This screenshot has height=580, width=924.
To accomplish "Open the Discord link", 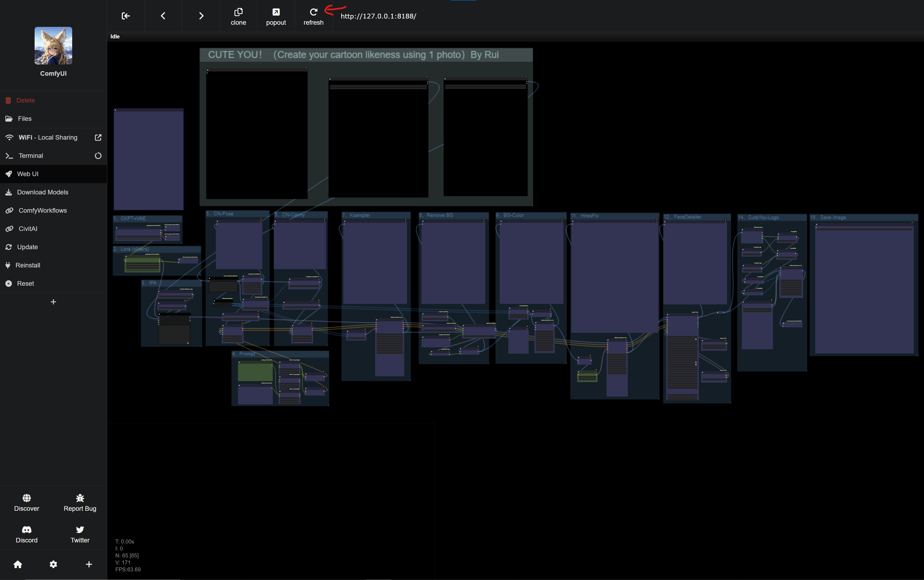I will coord(27,534).
